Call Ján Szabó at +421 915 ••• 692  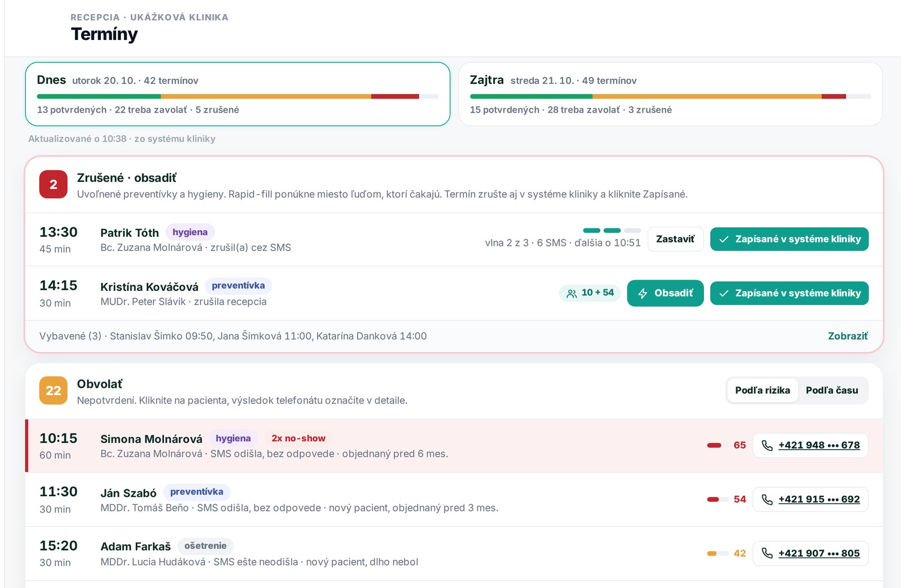tap(810, 499)
